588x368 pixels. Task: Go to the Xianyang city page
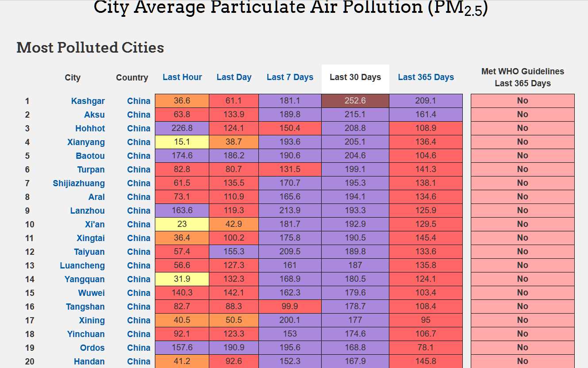point(86,142)
